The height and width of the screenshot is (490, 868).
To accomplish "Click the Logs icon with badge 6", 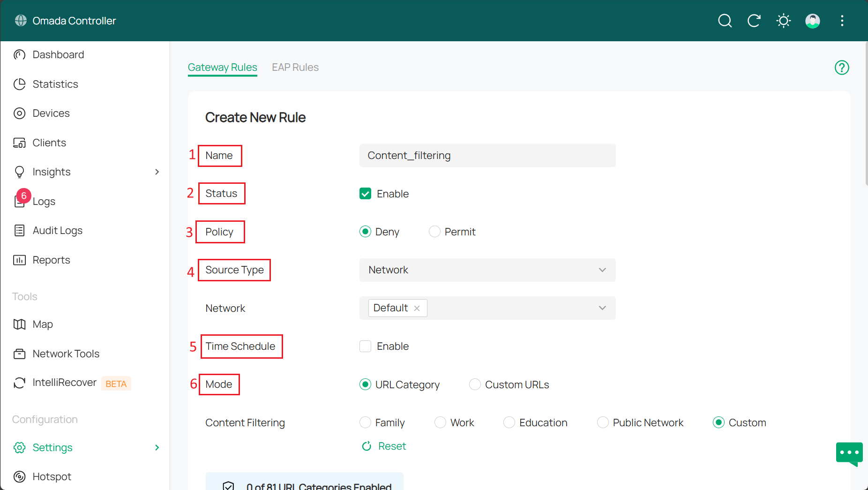I will (x=20, y=201).
